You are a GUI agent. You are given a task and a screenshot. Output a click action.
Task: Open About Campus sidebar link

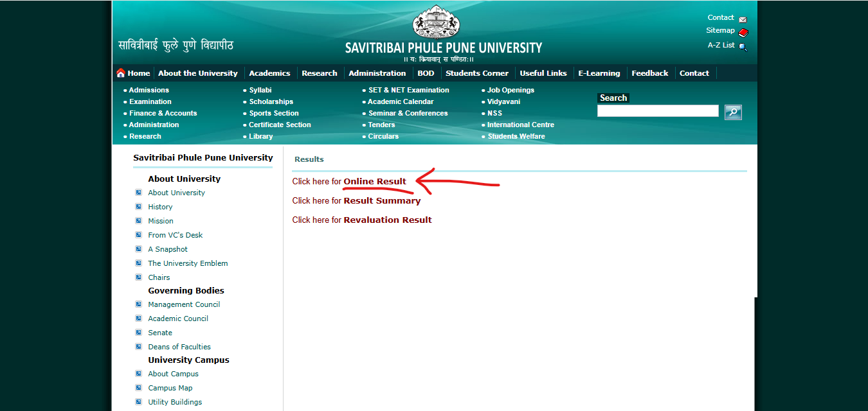[x=174, y=374]
